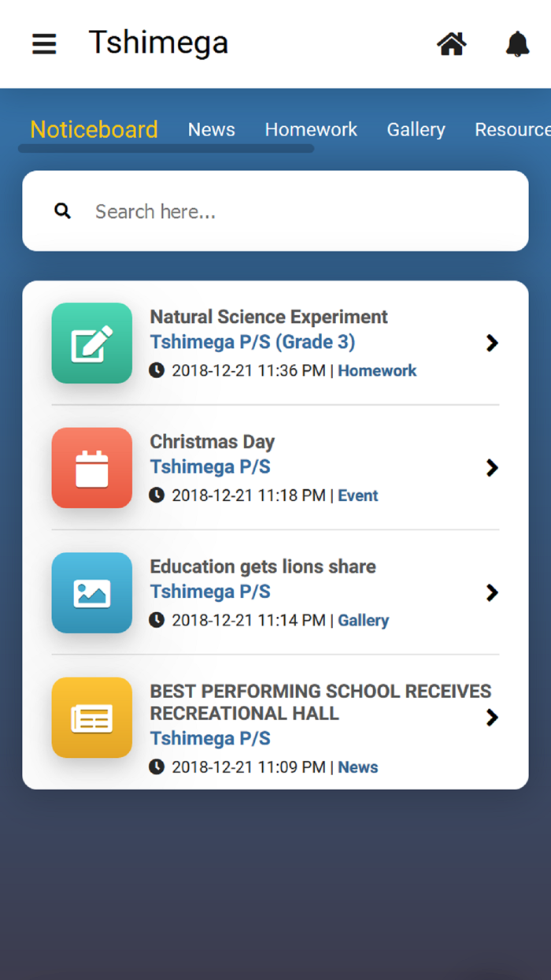551x980 pixels.
Task: Expand the Best Performing School entry arrow
Action: pyautogui.click(x=492, y=717)
